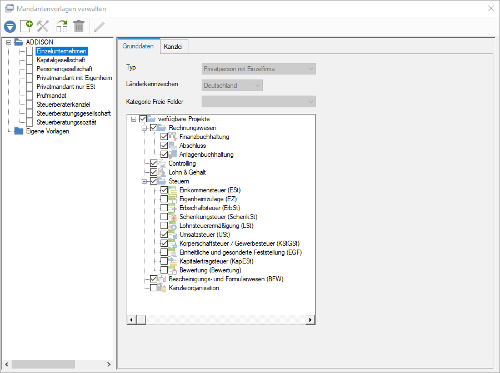Screen dimensions: 500x373
Task: Enable the Schenkungsteuer checkbox
Action: pos(164,217)
